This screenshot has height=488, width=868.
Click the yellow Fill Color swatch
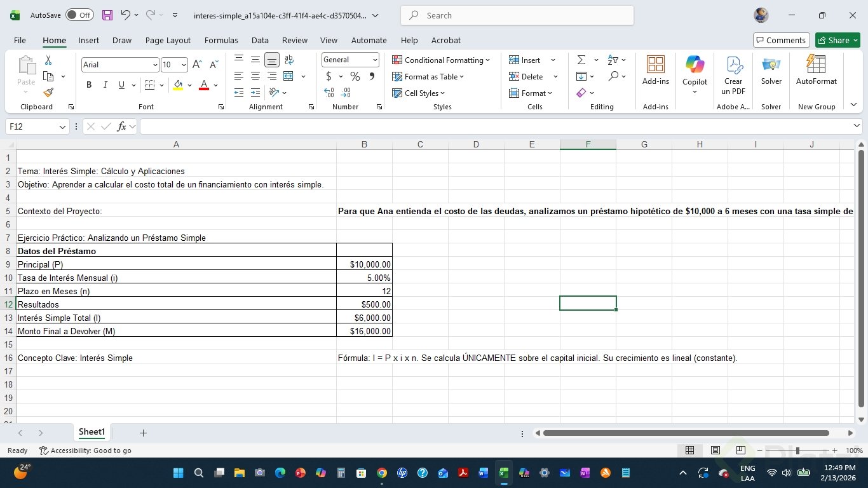178,85
